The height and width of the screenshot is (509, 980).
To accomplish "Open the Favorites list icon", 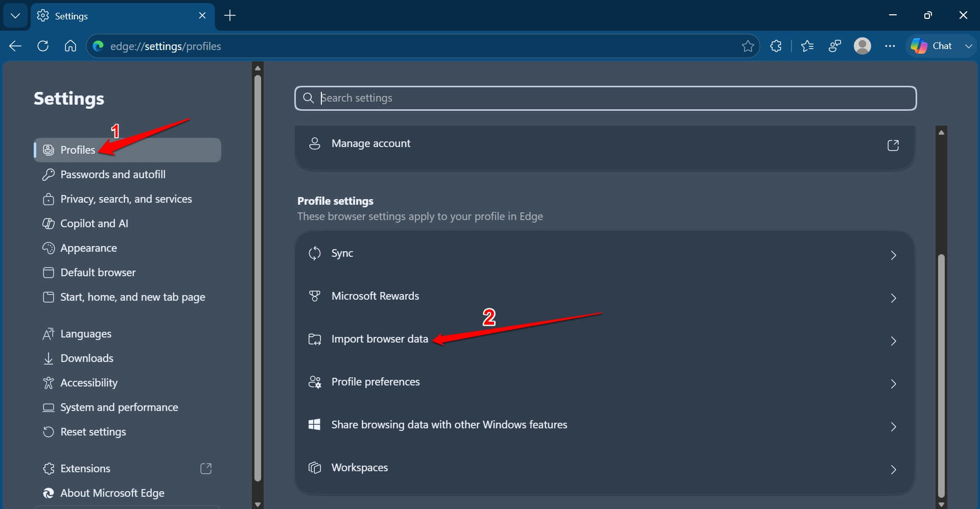I will 807,46.
